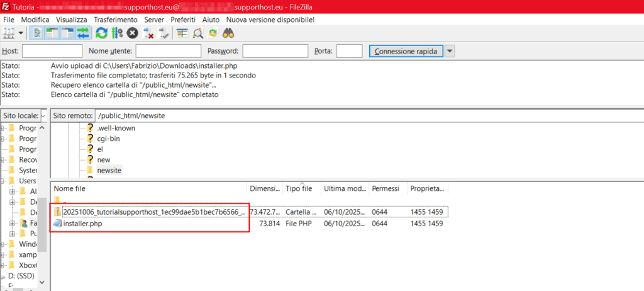Screen dimensions: 644x291
Task: Expand the 'Al' folder under Users
Action: pyautogui.click(x=12, y=191)
